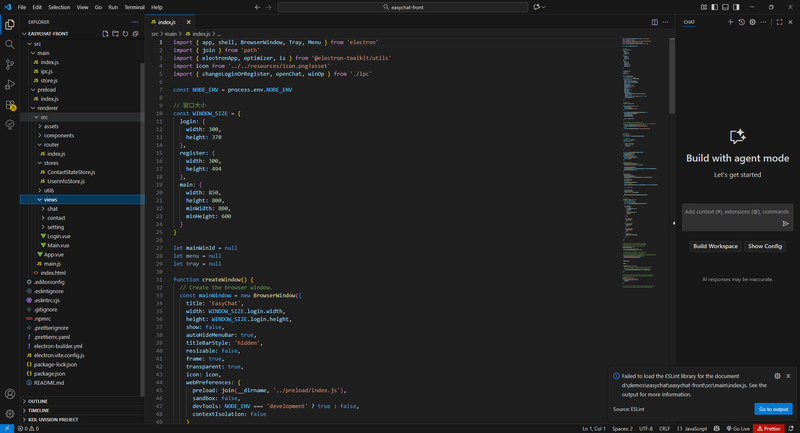Viewport: 800px width, 433px height.
Task: Click the Go to output button
Action: [x=773, y=409]
